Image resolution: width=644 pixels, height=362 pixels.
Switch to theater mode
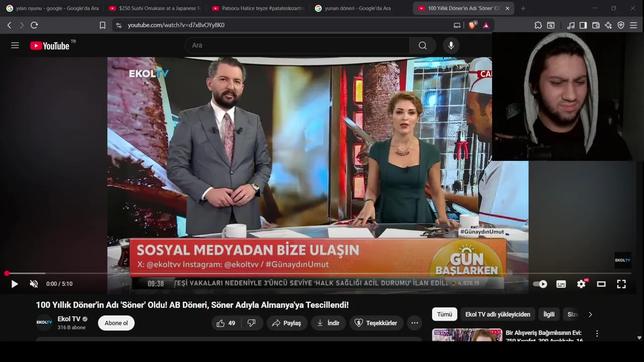click(x=601, y=284)
